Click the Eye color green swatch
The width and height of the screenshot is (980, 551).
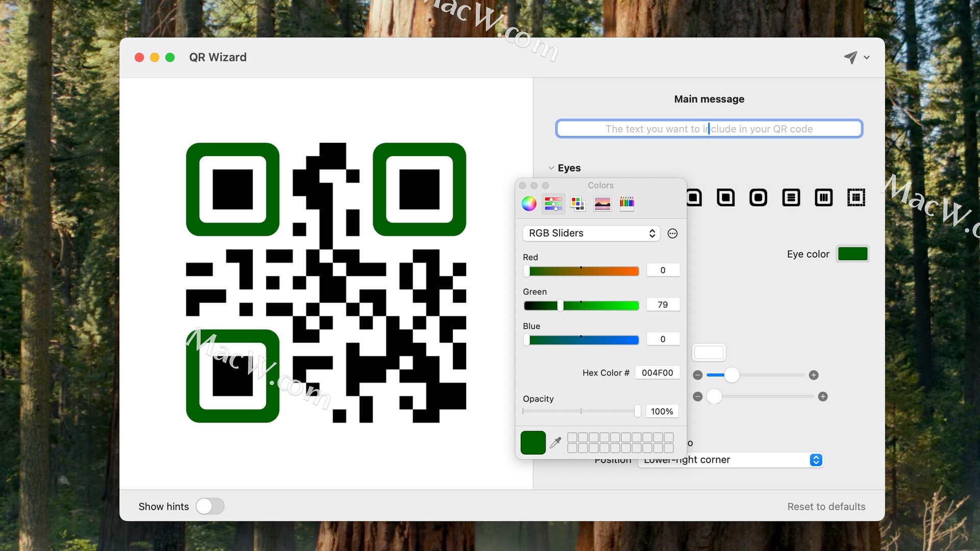point(852,254)
